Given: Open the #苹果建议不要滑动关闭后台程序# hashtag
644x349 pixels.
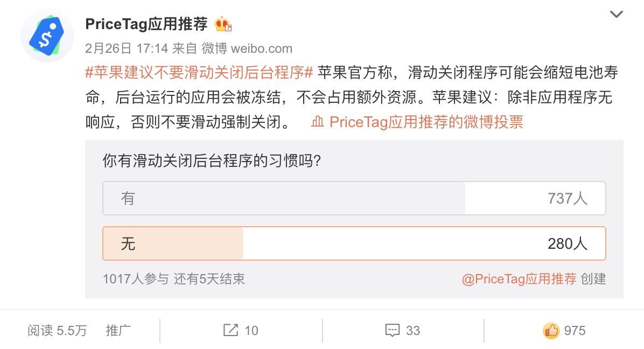Looking at the screenshot, I should (199, 73).
